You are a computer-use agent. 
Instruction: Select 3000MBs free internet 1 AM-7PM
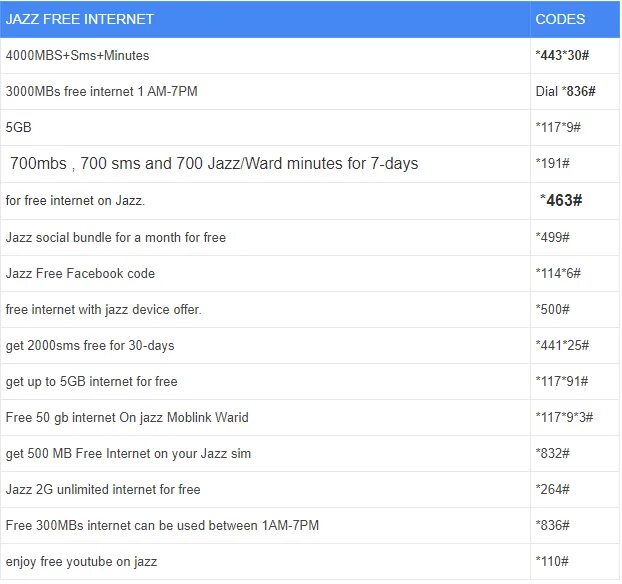pyautogui.click(x=102, y=92)
